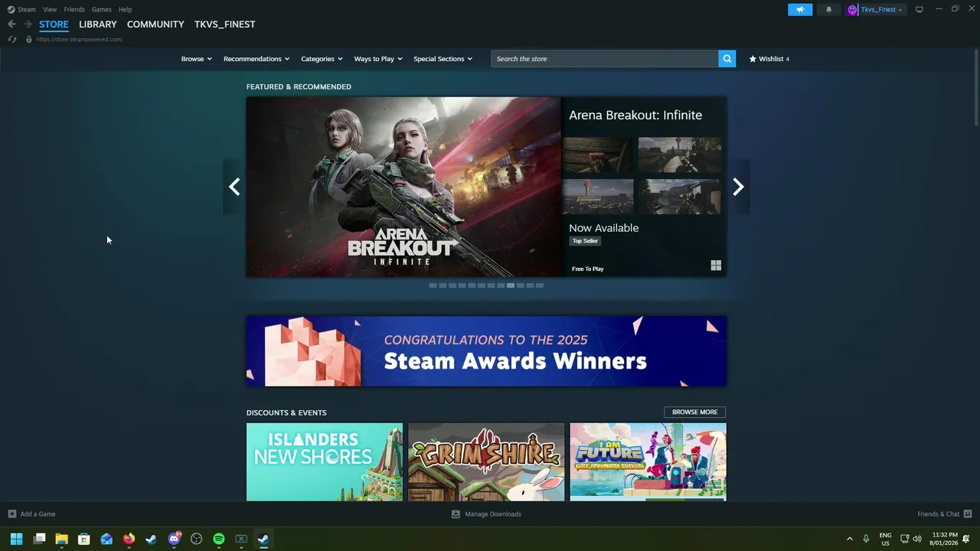Viewport: 980px width, 551px height.
Task: Open the notifications bell
Action: 828,9
